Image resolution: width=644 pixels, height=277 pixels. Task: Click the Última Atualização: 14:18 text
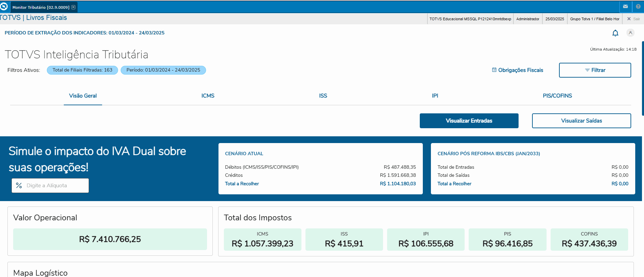pyautogui.click(x=613, y=49)
